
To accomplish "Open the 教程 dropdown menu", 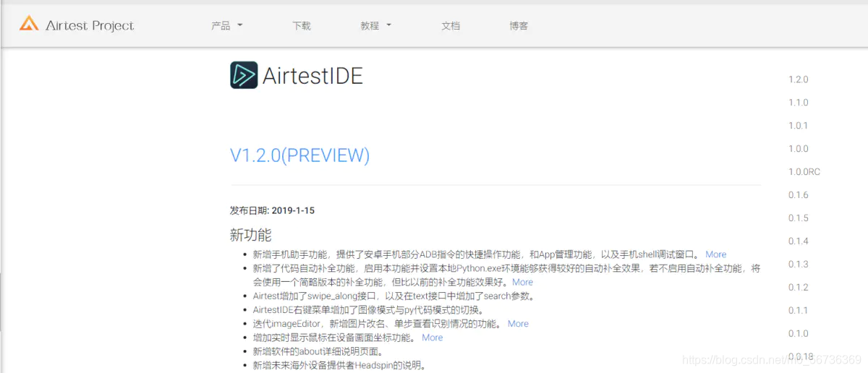I will (x=375, y=25).
